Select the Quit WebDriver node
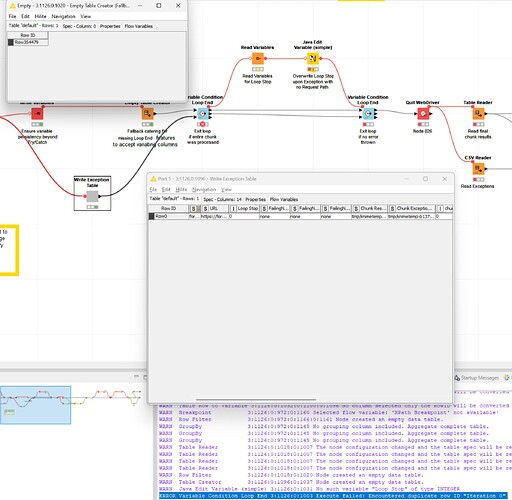Screen dimensions: 512x500 pos(423,114)
